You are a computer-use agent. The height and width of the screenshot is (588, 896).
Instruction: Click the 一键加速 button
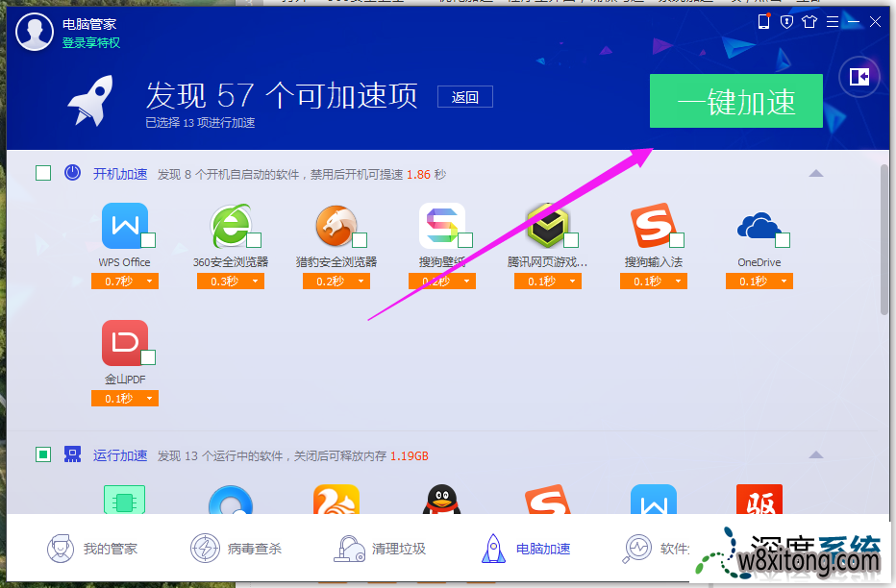[x=735, y=101]
